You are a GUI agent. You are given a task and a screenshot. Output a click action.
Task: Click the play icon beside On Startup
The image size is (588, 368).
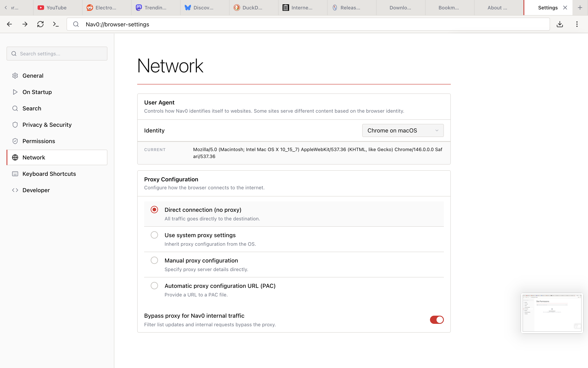tap(15, 92)
